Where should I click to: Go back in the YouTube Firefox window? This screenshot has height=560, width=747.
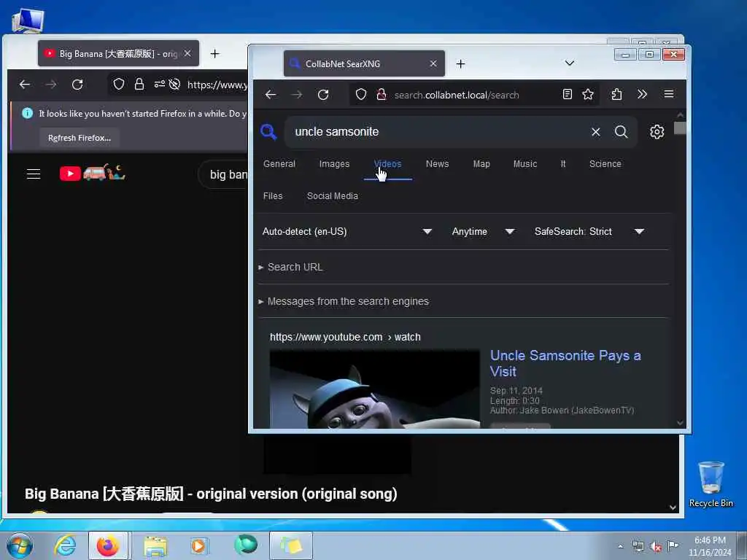coord(25,85)
